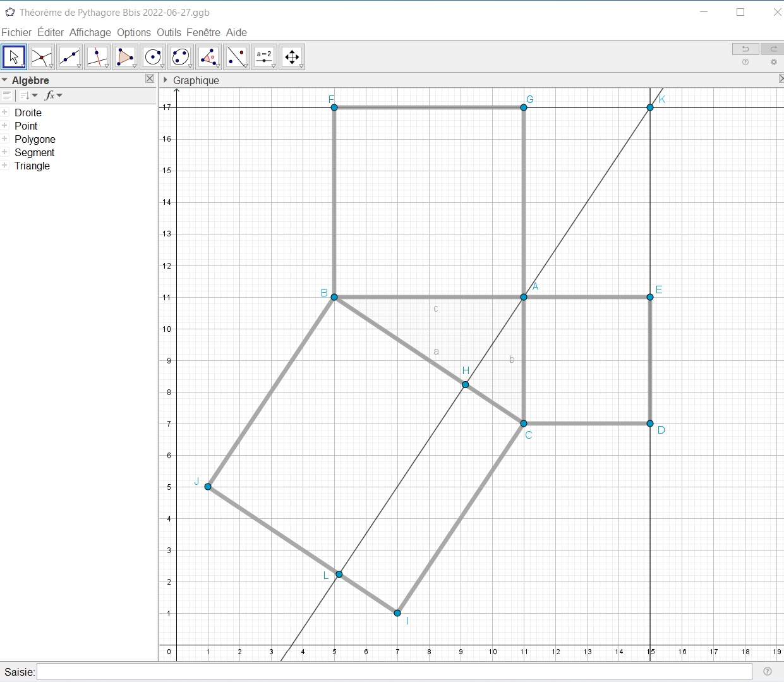This screenshot has height=682, width=784.
Task: Select the Move Graphics View tool
Action: [x=292, y=57]
